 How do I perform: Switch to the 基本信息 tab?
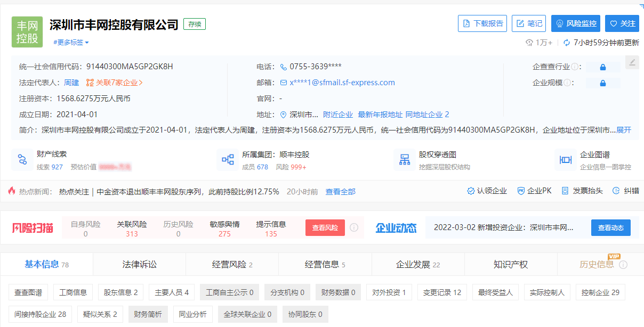click(47, 265)
